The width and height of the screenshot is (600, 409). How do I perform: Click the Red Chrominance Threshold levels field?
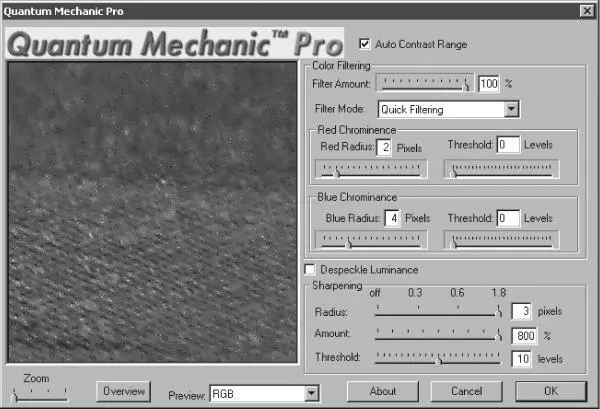tap(508, 145)
